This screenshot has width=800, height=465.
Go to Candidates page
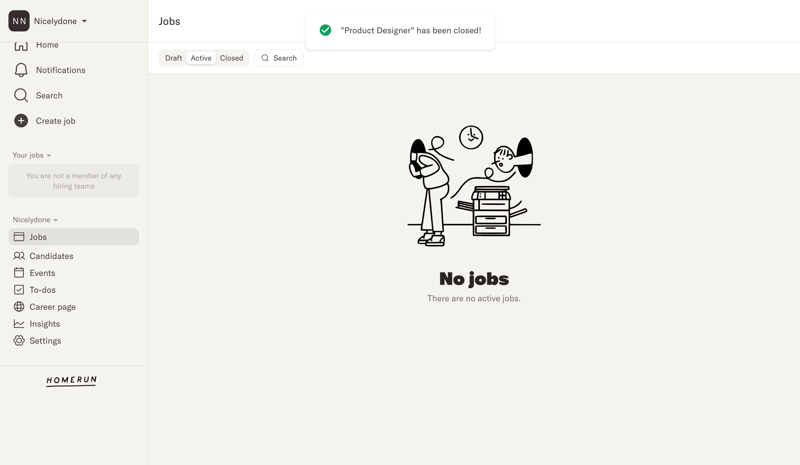click(x=52, y=256)
